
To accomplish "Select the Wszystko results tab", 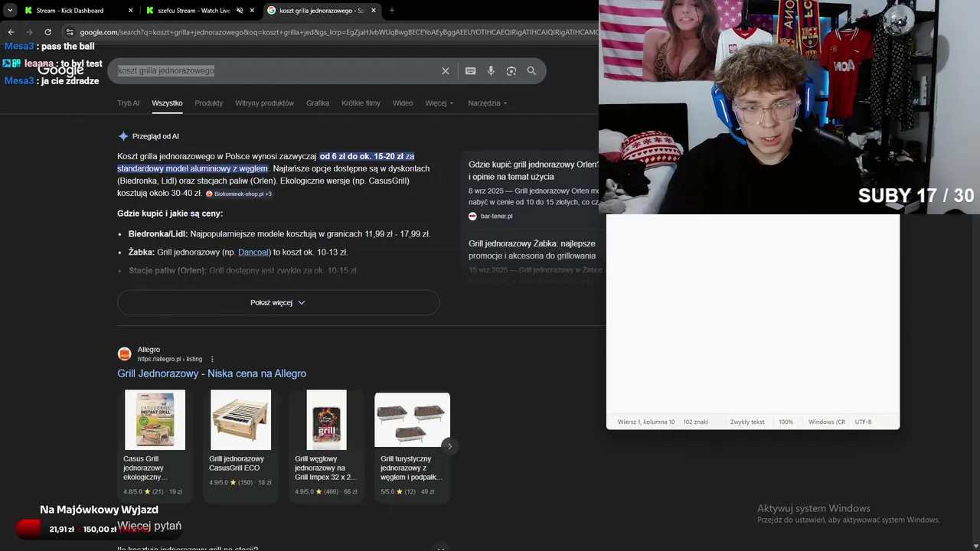I will tap(167, 103).
